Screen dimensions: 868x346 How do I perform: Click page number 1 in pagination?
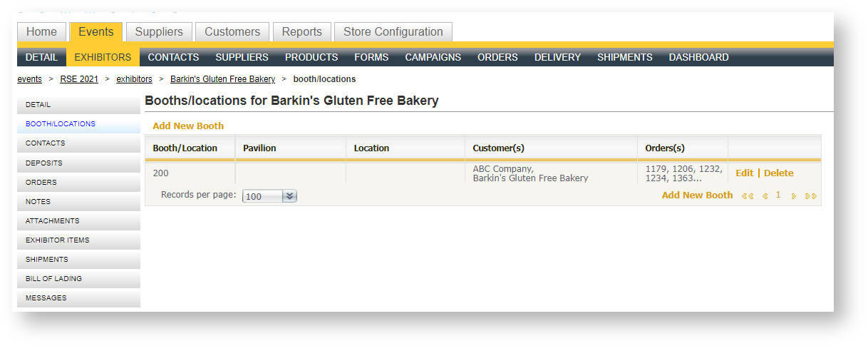778,195
